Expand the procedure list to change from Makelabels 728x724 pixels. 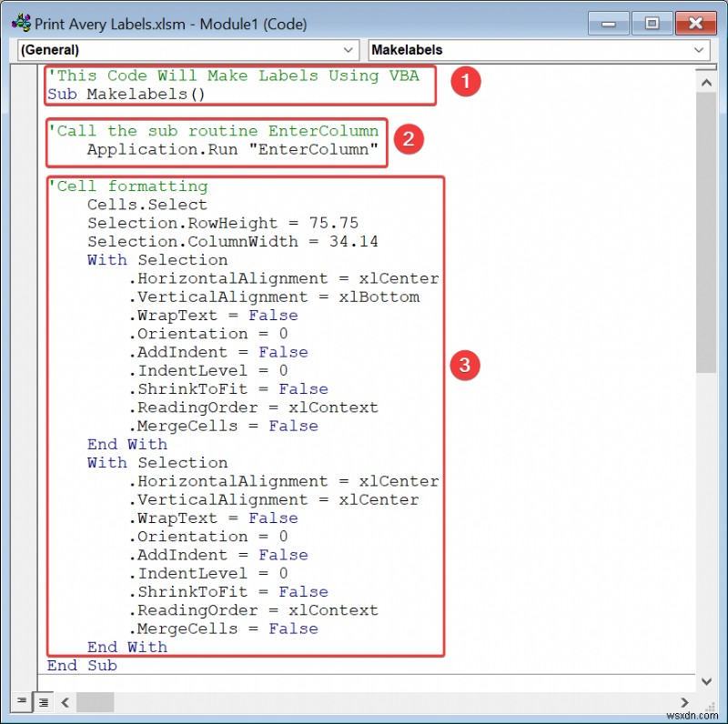click(x=699, y=50)
